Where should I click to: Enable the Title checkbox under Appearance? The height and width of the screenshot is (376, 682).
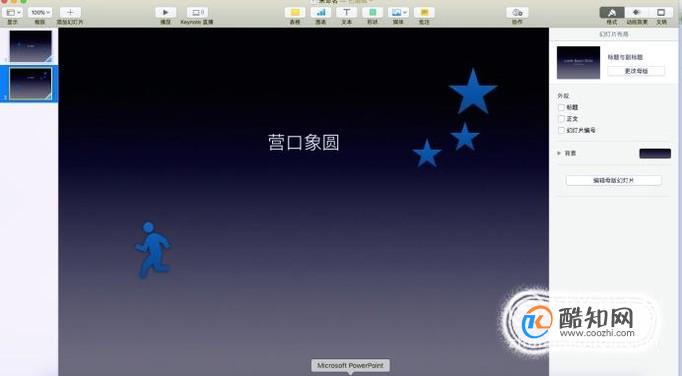(561, 107)
